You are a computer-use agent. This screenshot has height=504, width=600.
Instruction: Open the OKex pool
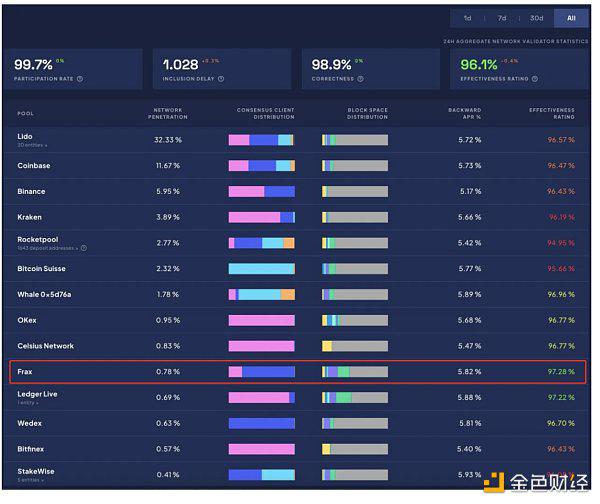[x=27, y=320]
